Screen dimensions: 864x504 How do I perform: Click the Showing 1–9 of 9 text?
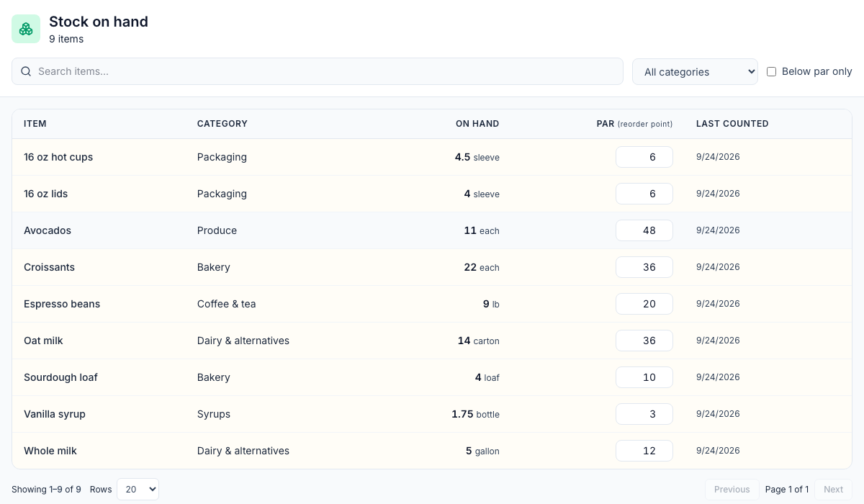click(x=46, y=489)
